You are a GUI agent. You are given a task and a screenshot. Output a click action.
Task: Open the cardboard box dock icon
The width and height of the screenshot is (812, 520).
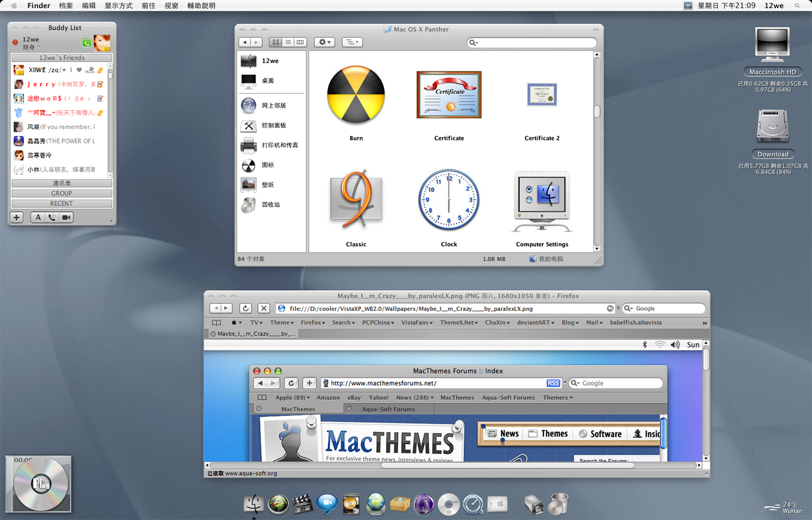tap(400, 504)
